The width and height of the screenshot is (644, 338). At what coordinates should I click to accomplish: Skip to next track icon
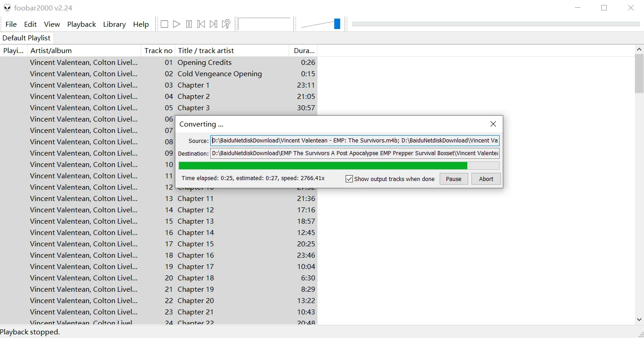pyautogui.click(x=213, y=24)
